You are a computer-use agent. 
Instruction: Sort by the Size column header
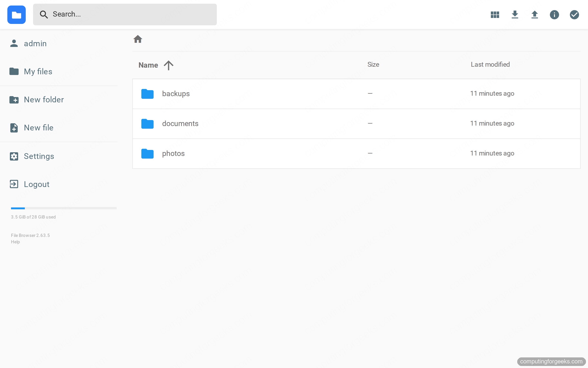click(373, 64)
